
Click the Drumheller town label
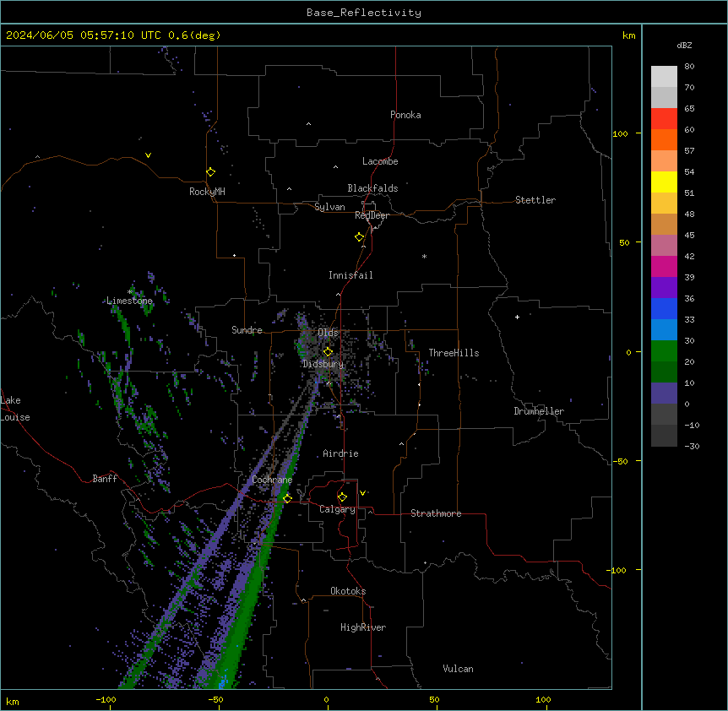point(539,411)
